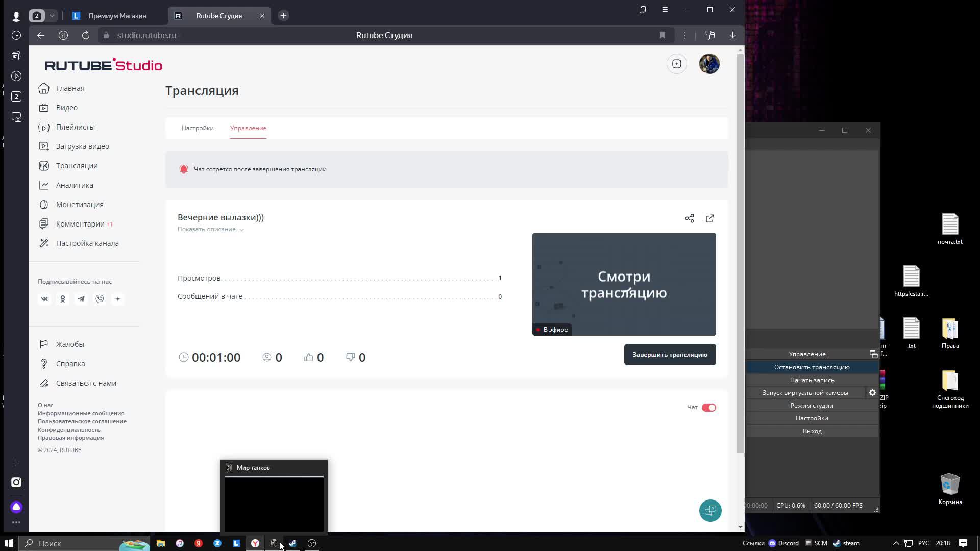Click the taskbar Поиск search box
Image resolution: width=980 pixels, height=551 pixels.
[x=84, y=543]
